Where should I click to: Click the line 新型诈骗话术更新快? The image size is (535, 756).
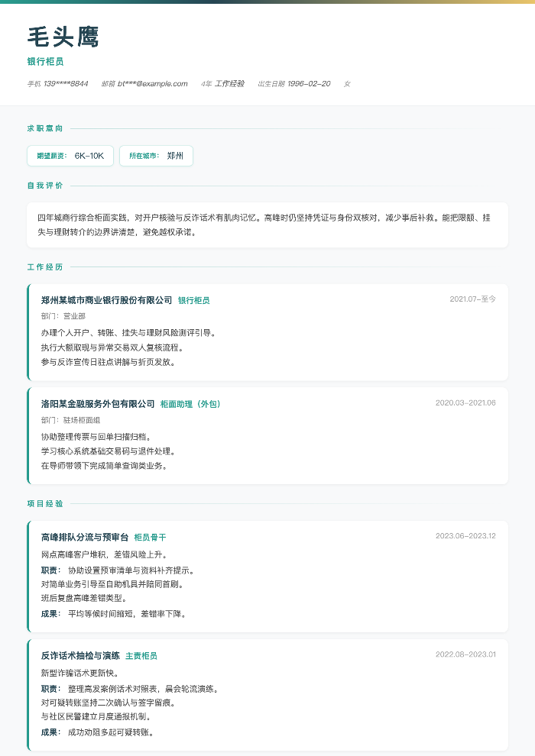(x=80, y=673)
